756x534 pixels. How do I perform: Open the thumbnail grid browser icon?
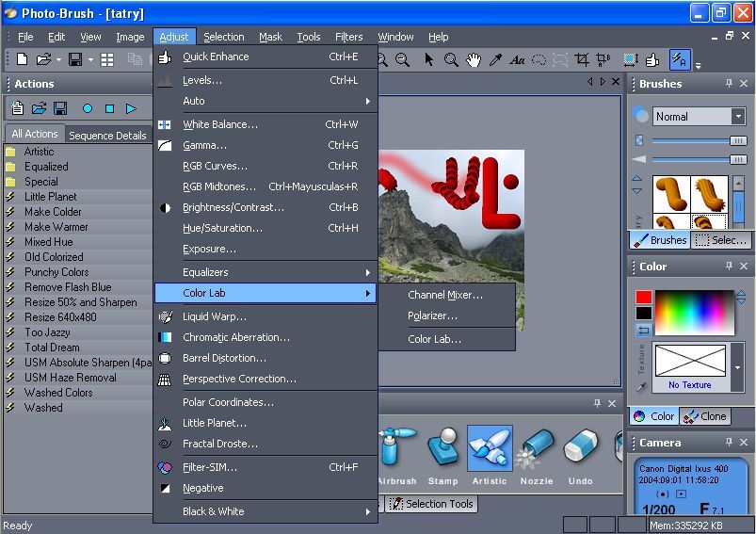107,59
